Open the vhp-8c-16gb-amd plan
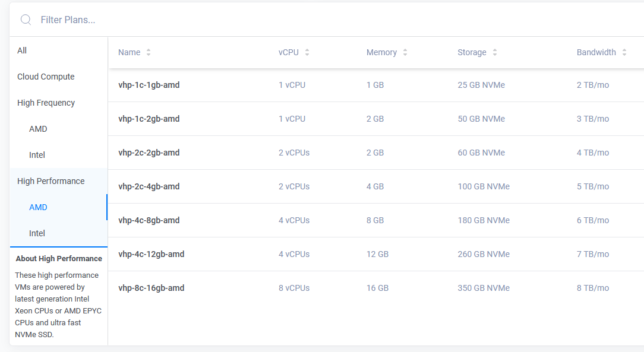 [x=151, y=288]
